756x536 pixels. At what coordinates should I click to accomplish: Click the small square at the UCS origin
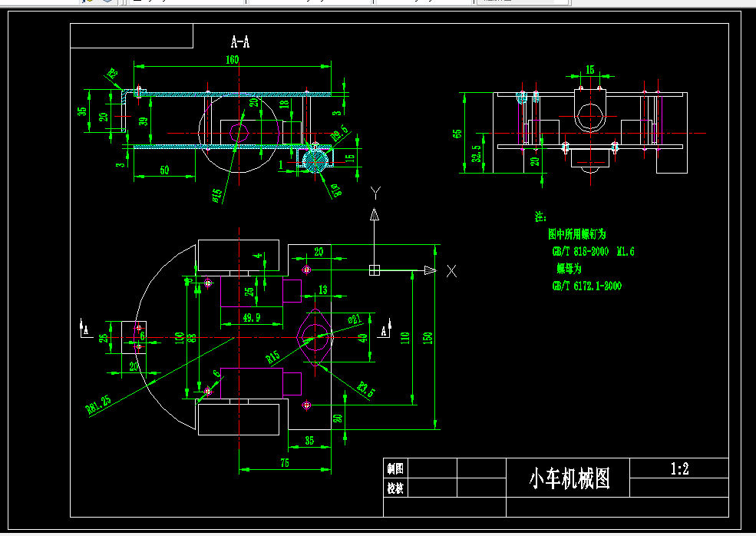pos(375,269)
